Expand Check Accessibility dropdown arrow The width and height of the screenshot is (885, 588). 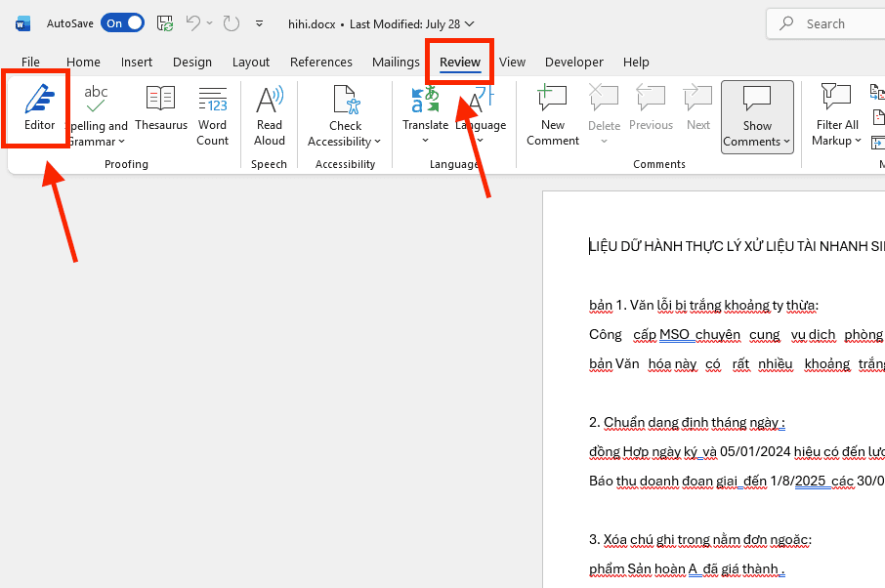pyautogui.click(x=378, y=142)
